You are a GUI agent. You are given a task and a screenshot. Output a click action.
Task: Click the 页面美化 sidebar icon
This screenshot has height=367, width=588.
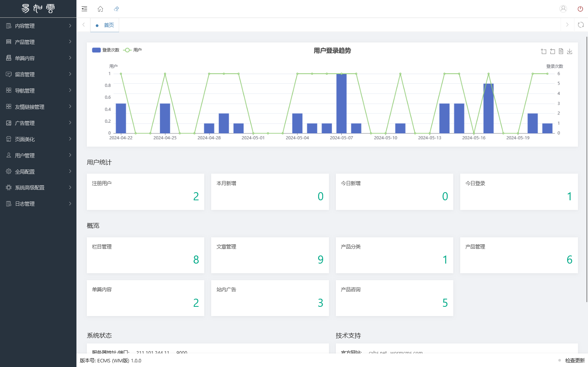[x=8, y=139]
